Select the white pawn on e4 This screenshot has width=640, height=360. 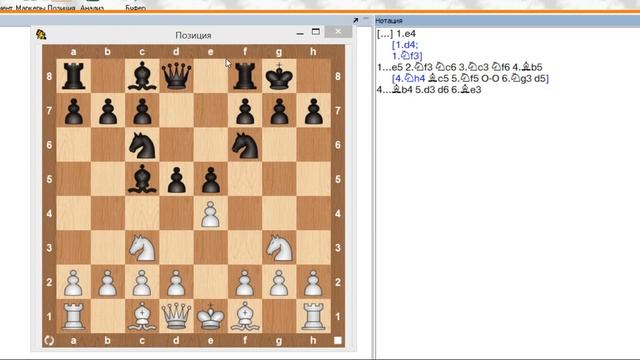point(211,213)
